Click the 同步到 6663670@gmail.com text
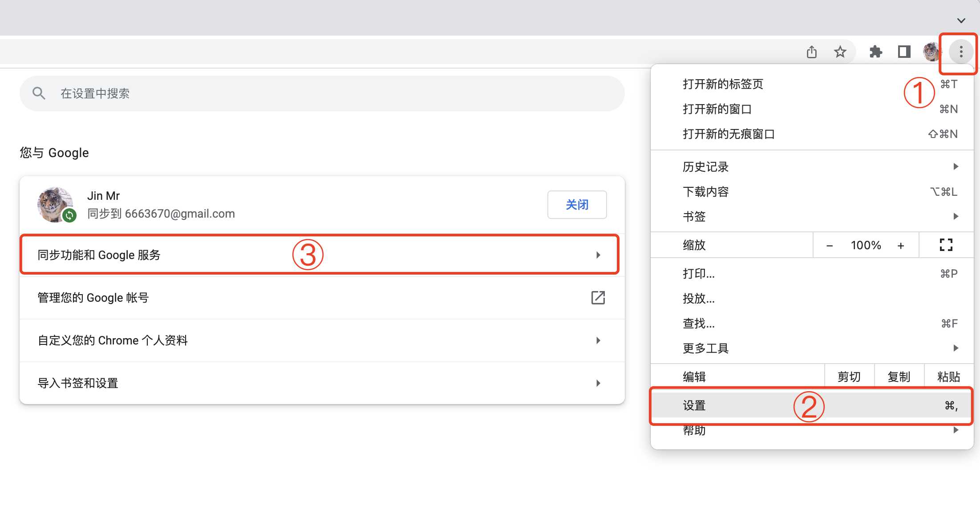Image resolution: width=980 pixels, height=510 pixels. [x=161, y=214]
